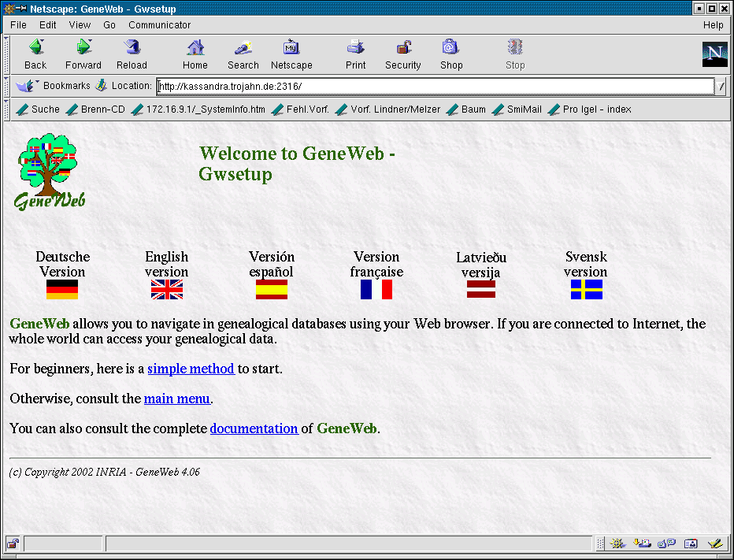
Task: Click the status bar security lock icon
Action: point(13,543)
